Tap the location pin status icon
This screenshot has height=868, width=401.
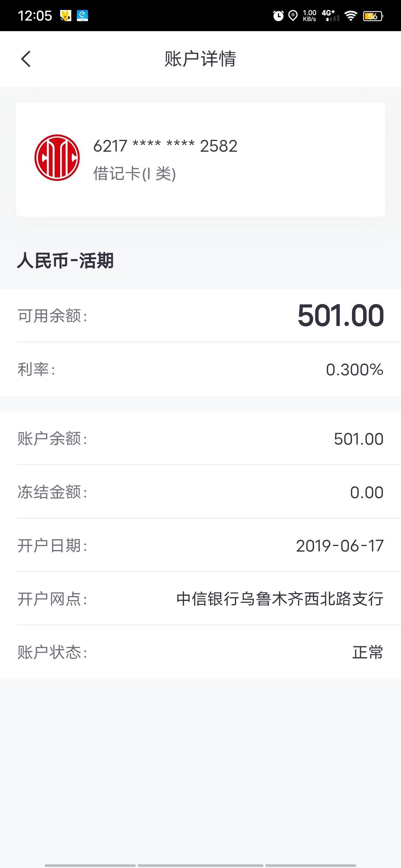[x=293, y=16]
